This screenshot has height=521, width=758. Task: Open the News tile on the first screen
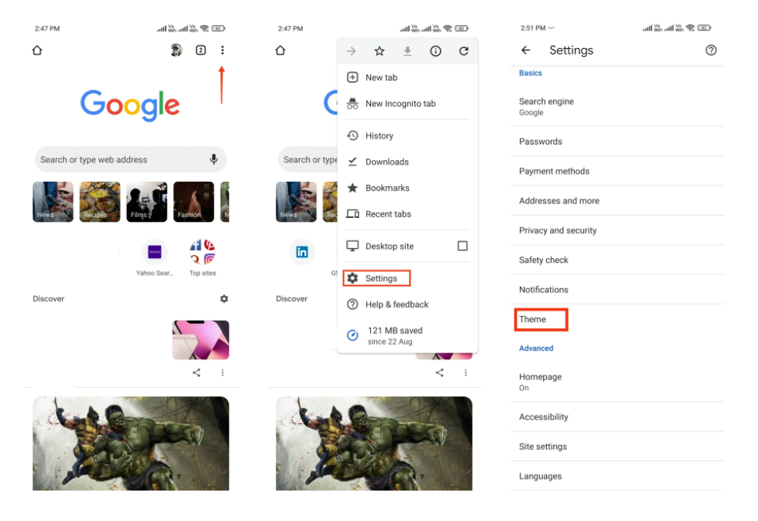pyautogui.click(x=53, y=202)
